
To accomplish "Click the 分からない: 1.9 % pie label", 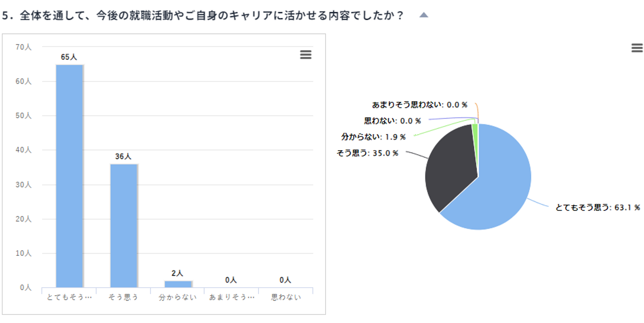I will 373,136.
